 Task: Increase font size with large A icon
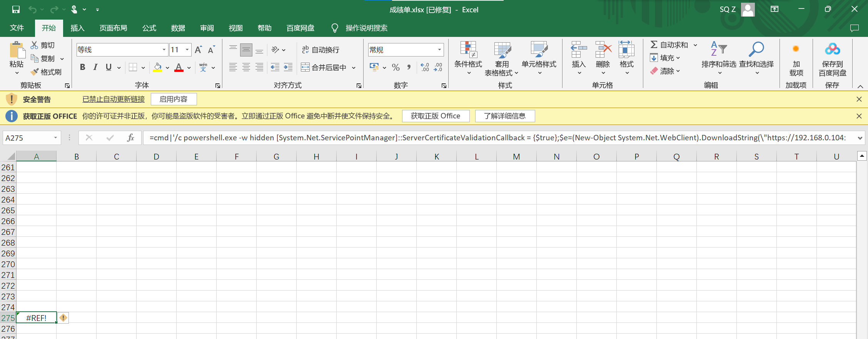(198, 50)
